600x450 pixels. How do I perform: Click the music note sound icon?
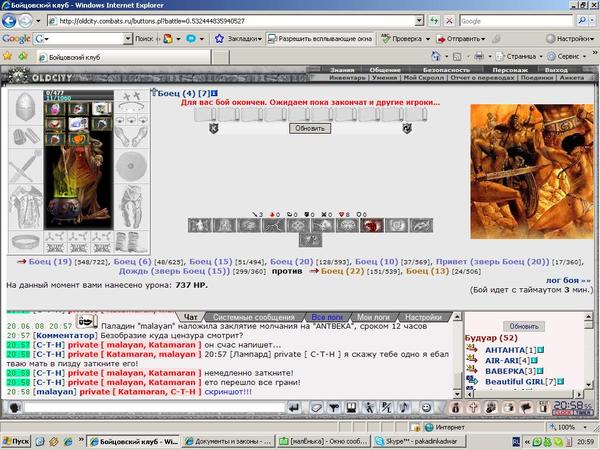404,408
